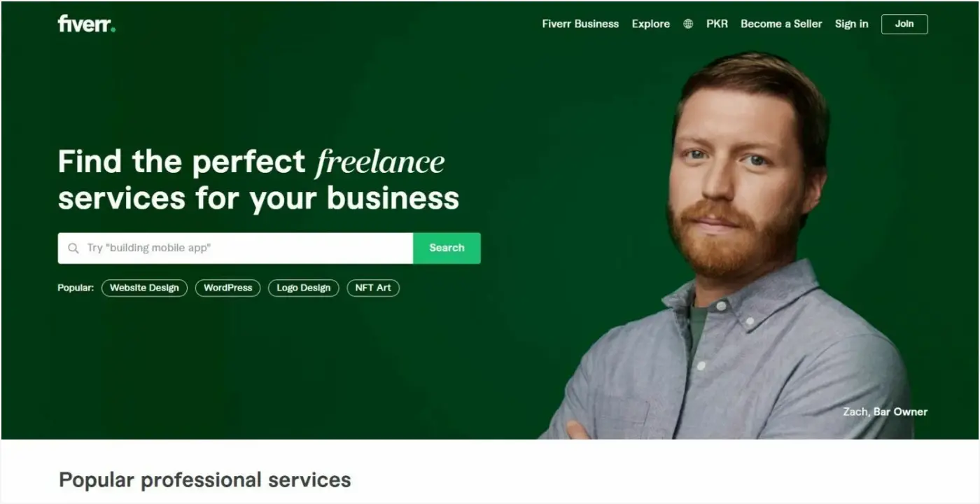Click the Popular professional services heading
The width and height of the screenshot is (980, 504).
tap(205, 480)
